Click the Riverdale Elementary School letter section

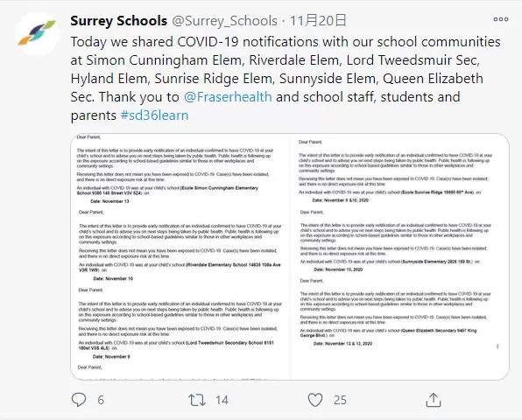click(x=180, y=245)
